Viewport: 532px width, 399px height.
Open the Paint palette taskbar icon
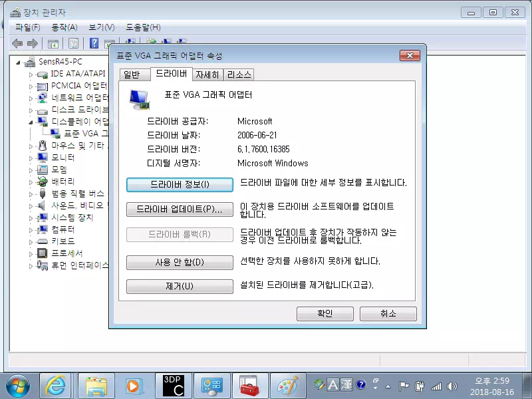click(288, 386)
